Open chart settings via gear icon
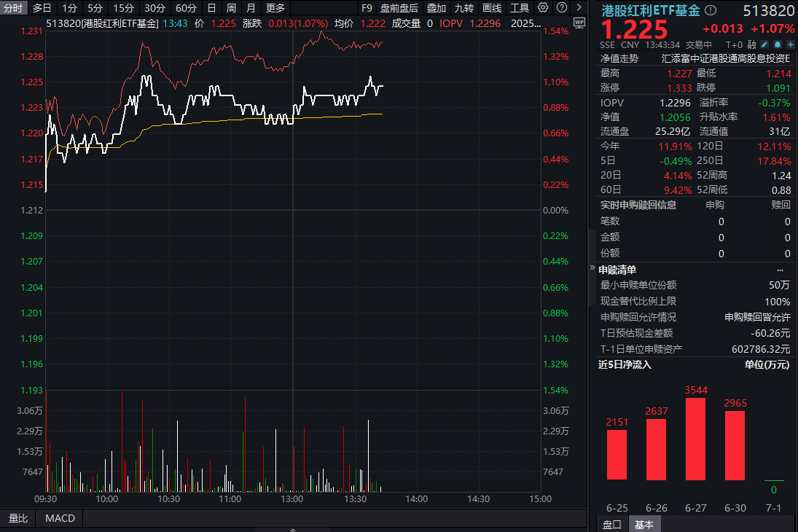 (x=543, y=8)
